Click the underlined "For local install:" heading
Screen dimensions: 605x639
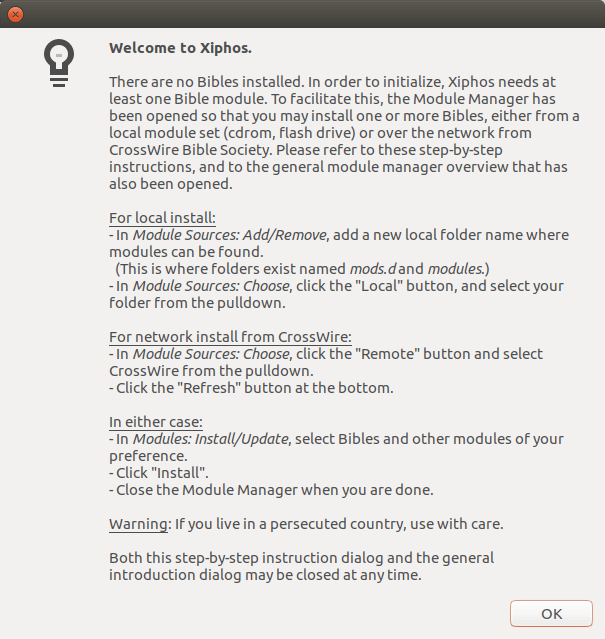point(162,218)
